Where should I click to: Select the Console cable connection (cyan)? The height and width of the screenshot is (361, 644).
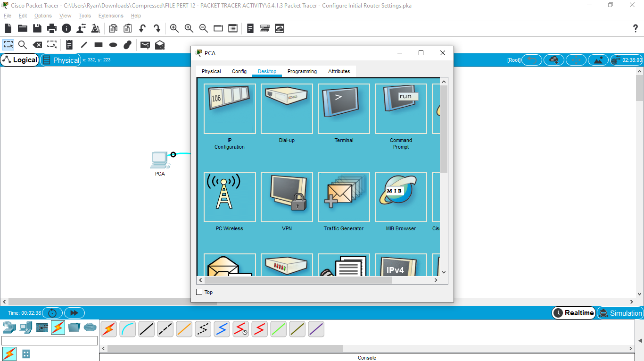click(x=128, y=329)
